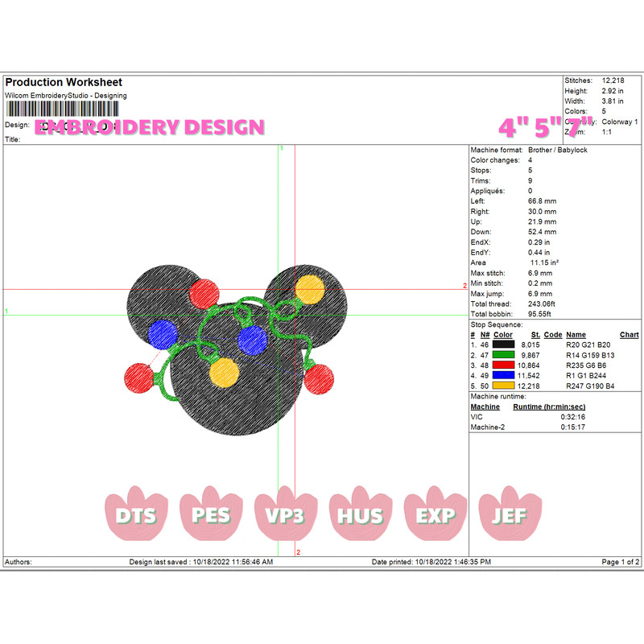Click the Page 1 of 2 indicator
The height and width of the screenshot is (644, 644).
click(620, 562)
